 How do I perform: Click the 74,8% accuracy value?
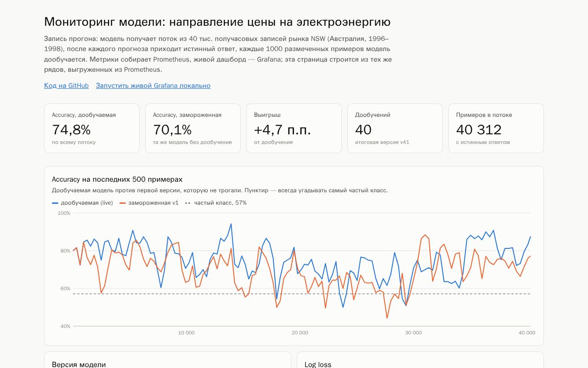coord(71,130)
